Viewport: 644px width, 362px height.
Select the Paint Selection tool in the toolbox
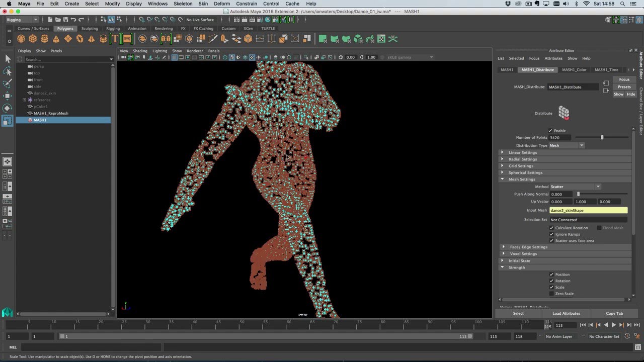8,83
